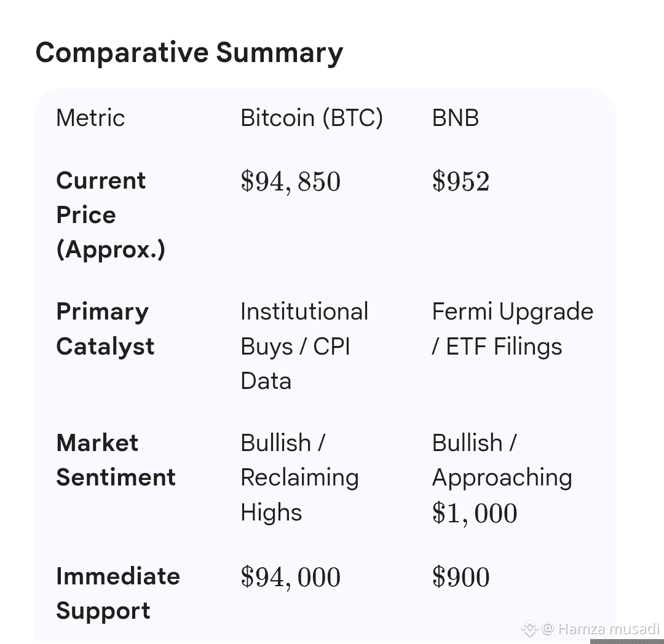Select the Comparative Summary heading

point(189,53)
